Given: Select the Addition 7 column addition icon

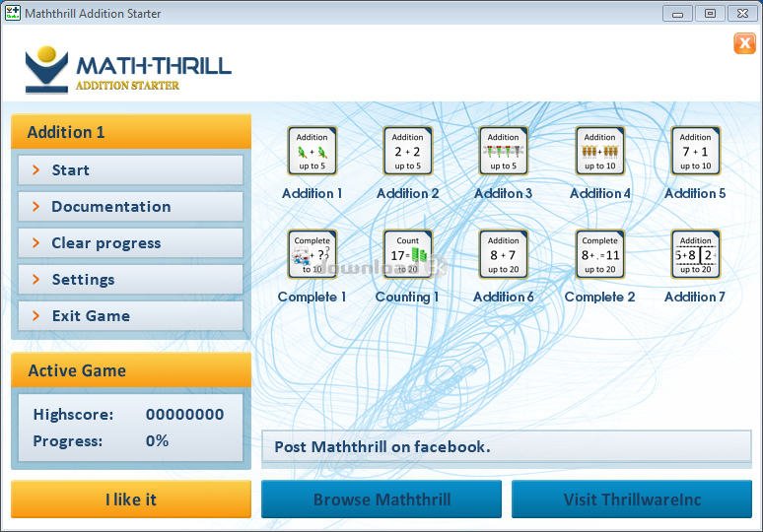Looking at the screenshot, I should point(696,254).
